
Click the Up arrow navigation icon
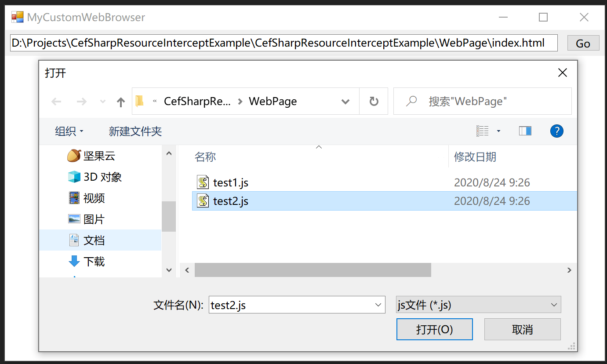click(121, 102)
